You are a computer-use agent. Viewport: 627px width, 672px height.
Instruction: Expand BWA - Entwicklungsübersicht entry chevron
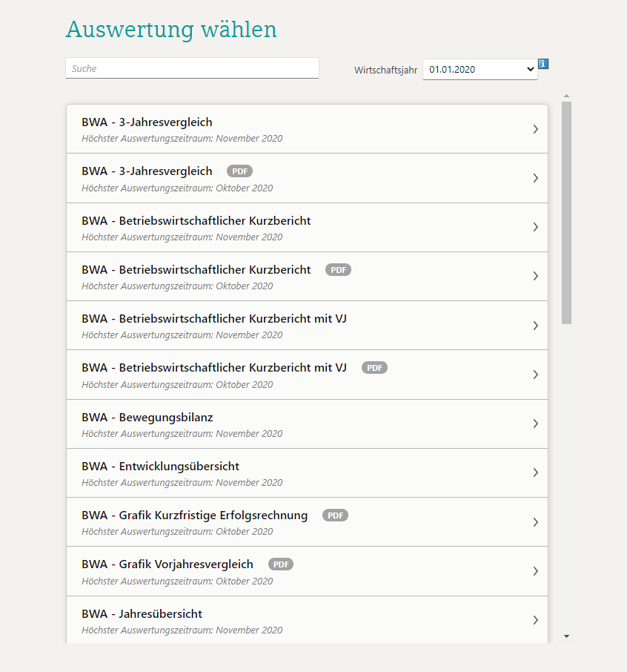(535, 472)
